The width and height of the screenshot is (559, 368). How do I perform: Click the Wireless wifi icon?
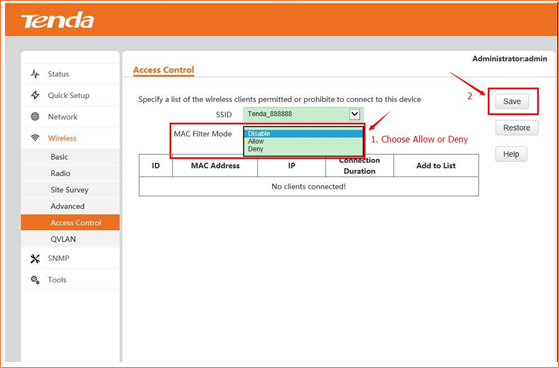[35, 138]
